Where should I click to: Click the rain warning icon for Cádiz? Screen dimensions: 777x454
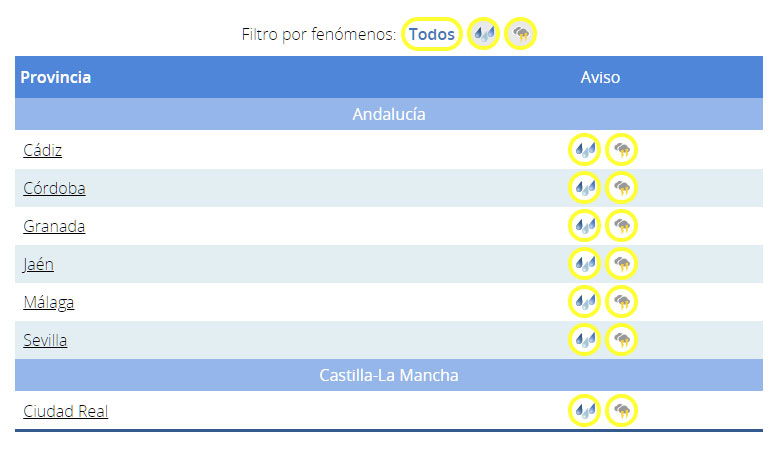[585, 149]
